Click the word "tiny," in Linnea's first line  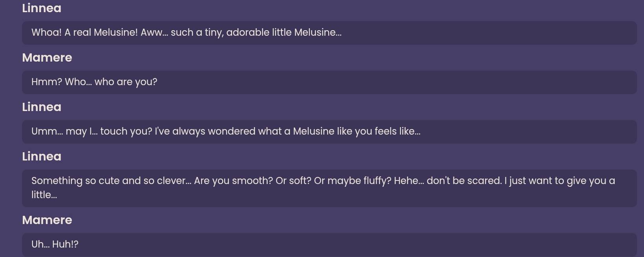(214, 33)
